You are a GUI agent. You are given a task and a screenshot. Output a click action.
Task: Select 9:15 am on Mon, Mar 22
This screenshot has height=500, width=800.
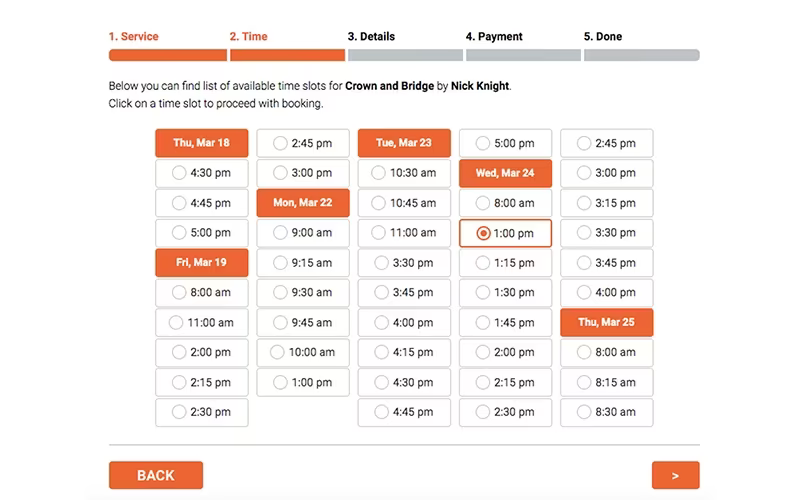click(303, 263)
